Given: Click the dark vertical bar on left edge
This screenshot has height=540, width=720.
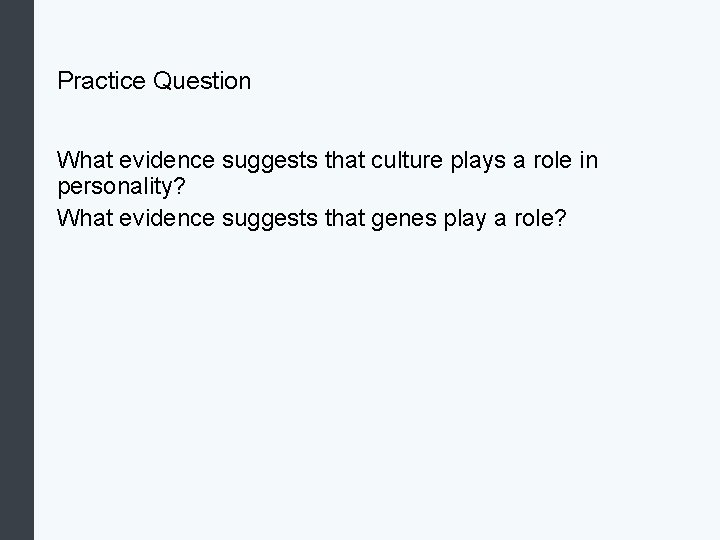Looking at the screenshot, I should (x=16, y=270).
